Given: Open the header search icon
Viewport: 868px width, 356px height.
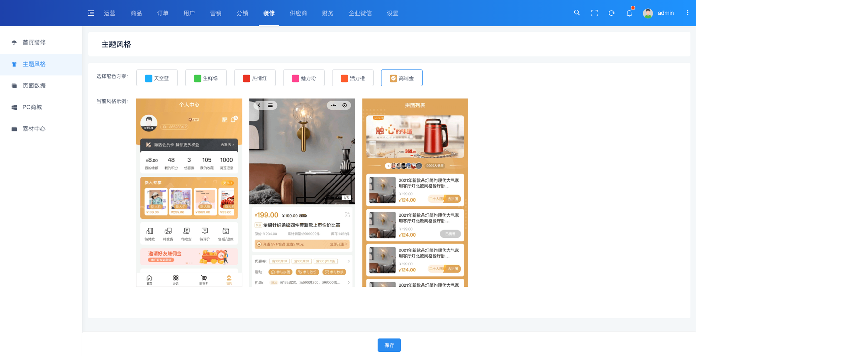Looking at the screenshot, I should (x=577, y=13).
